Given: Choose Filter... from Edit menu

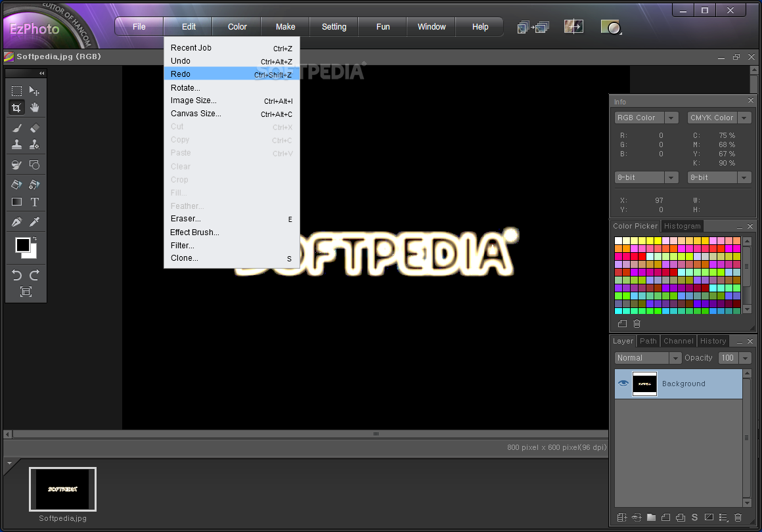Looking at the screenshot, I should [232, 246].
